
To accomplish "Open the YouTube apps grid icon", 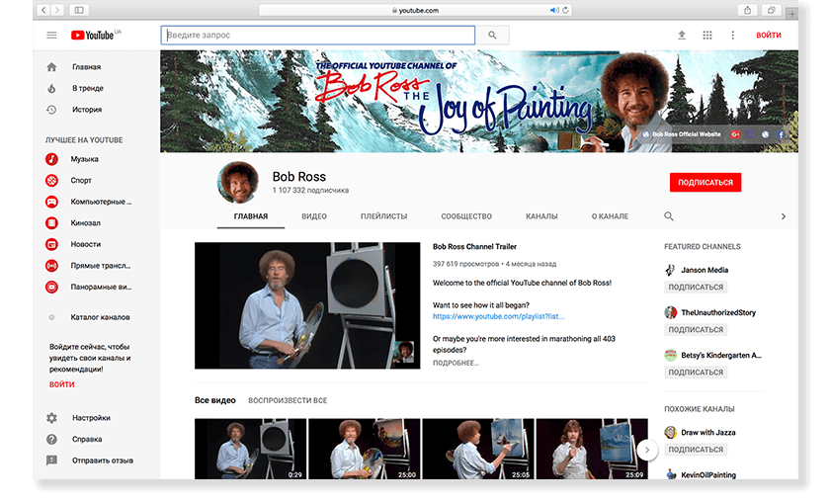I will point(707,36).
